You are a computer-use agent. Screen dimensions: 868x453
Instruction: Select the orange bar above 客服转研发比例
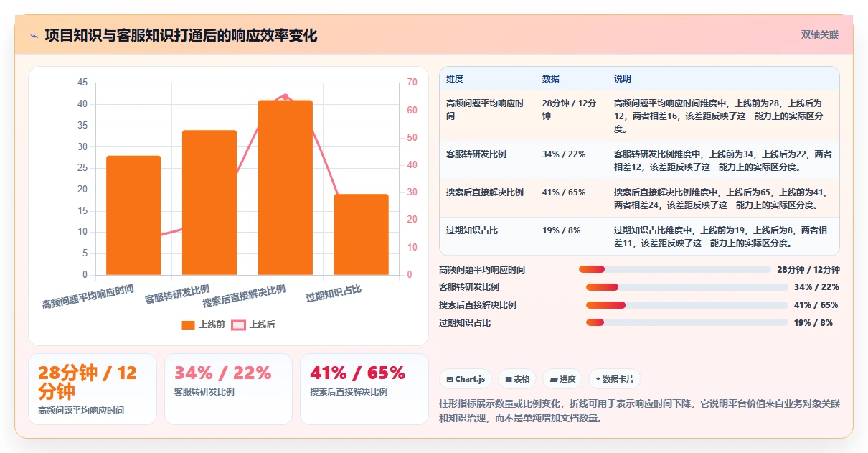209,202
